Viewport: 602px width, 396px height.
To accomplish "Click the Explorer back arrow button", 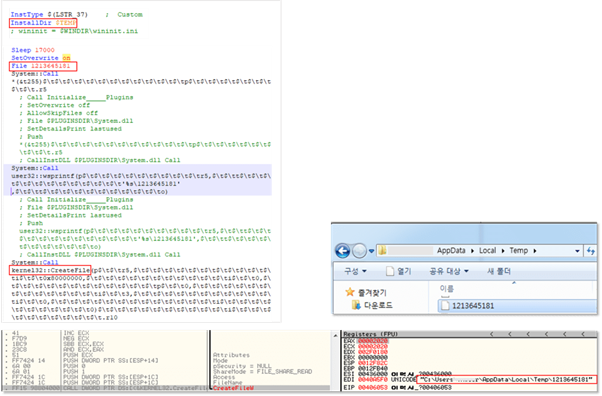I will [342, 251].
